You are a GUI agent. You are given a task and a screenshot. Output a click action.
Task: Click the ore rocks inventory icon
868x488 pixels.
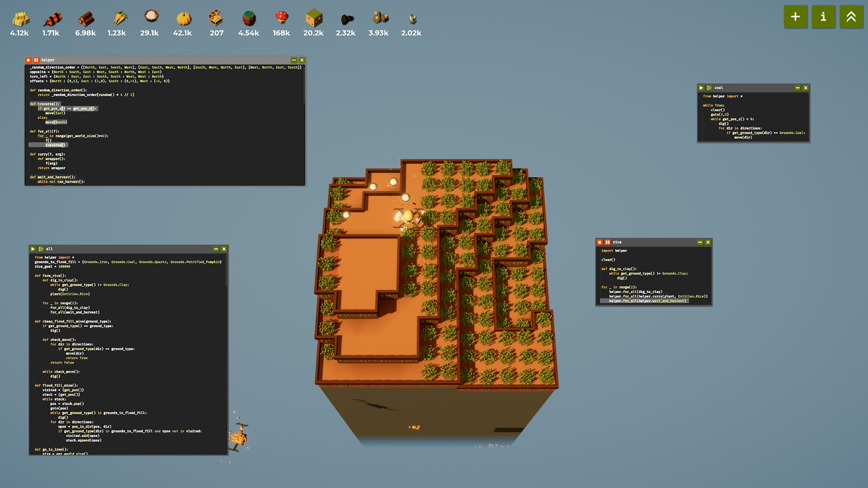click(x=380, y=18)
